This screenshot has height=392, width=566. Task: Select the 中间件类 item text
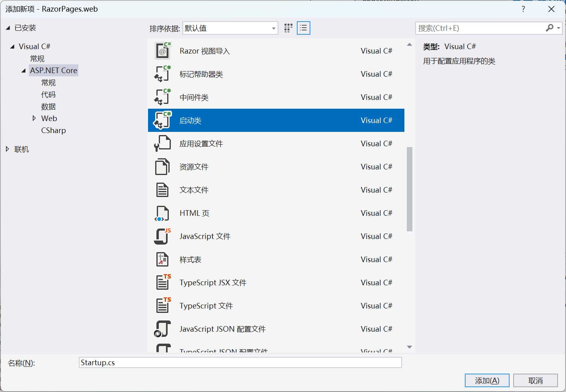(194, 98)
